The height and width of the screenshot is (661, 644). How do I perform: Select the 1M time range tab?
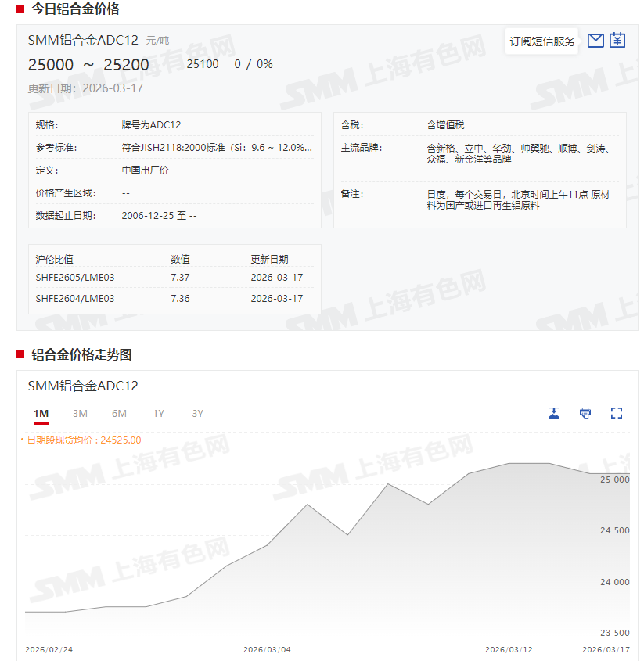tap(41, 414)
